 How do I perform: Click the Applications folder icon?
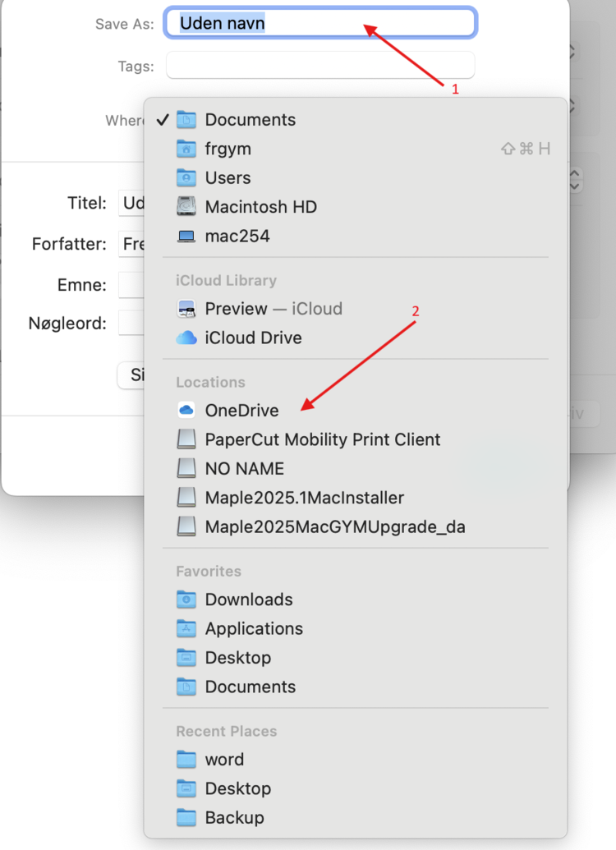tap(186, 629)
